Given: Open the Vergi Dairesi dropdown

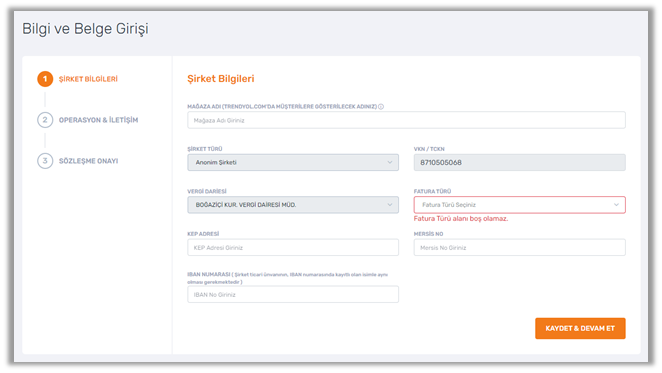Looking at the screenshot, I should [x=293, y=205].
